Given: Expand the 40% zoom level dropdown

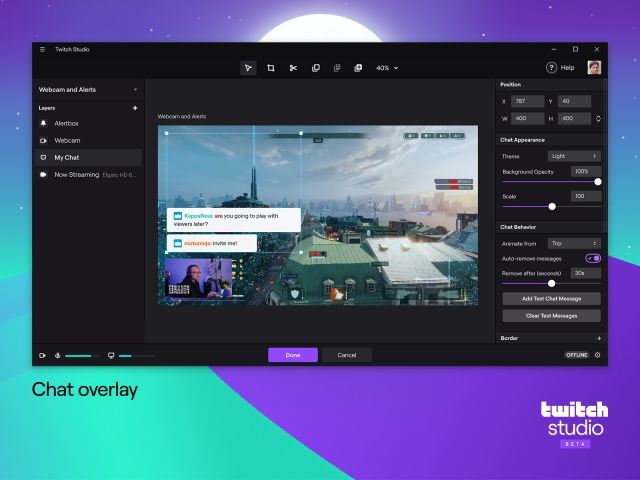Looking at the screenshot, I should [386, 68].
